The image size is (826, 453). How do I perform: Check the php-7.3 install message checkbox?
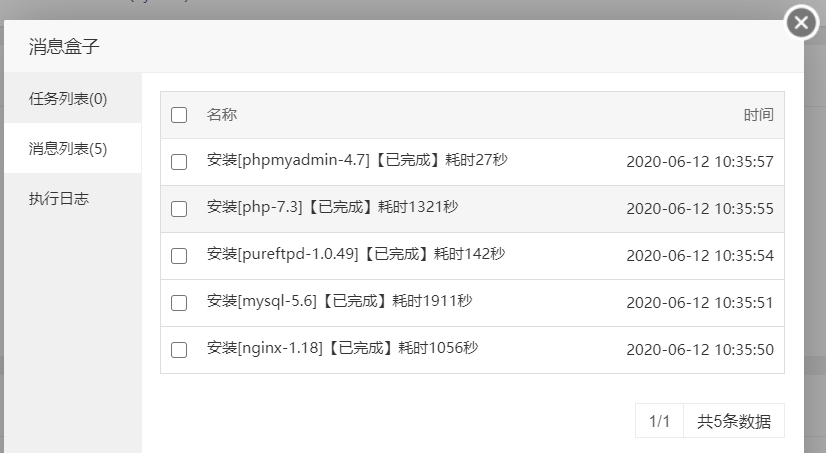point(179,209)
